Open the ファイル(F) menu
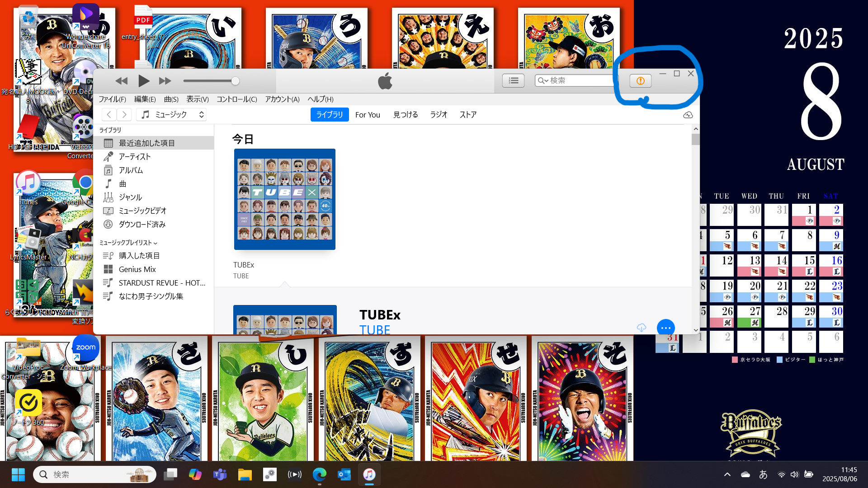This screenshot has width=868, height=488. click(112, 99)
